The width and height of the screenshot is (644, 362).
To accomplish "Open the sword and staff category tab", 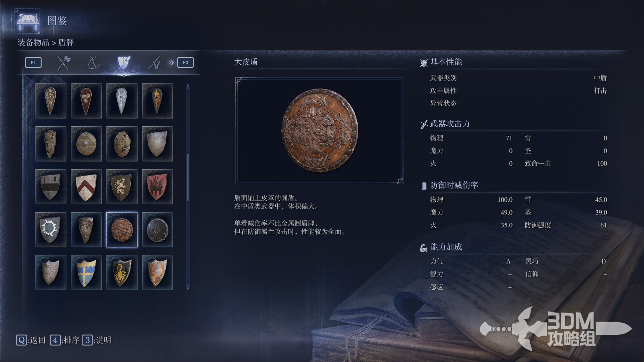I will pos(154,63).
